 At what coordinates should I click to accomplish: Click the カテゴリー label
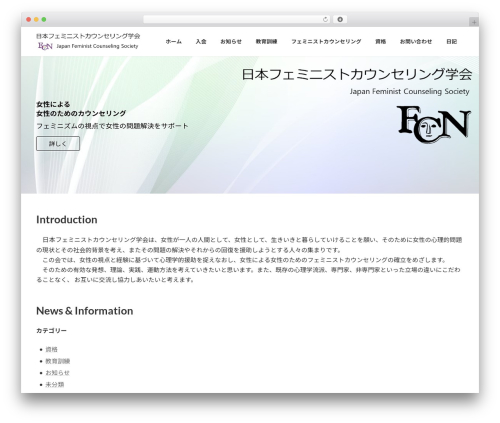[51, 331]
